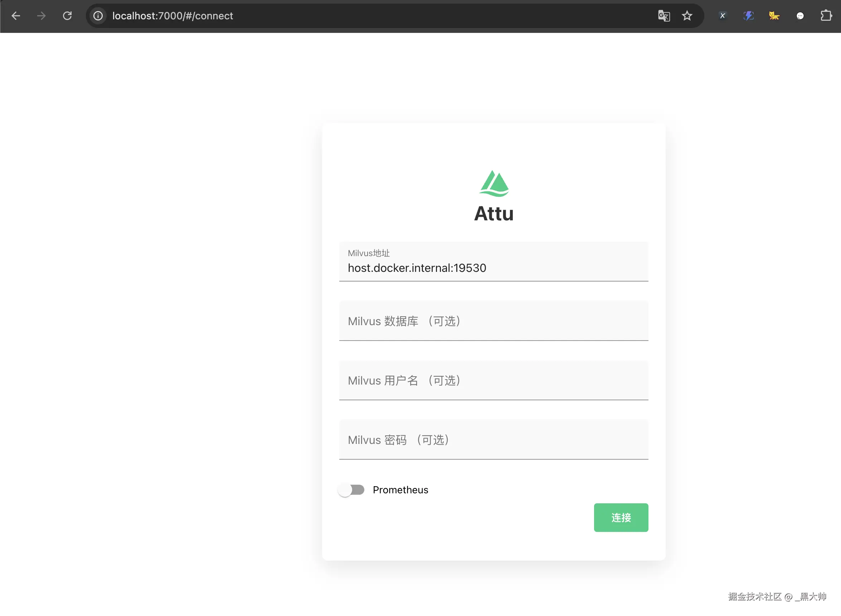Open the extensions puzzle icon
This screenshot has width=841, height=616.
(x=826, y=16)
